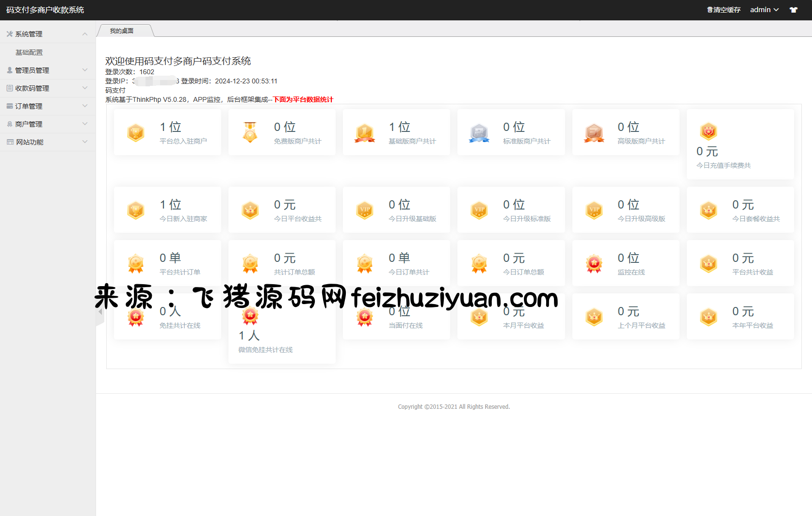Click the silver badge icon for 标准版商户共计
Screen dimensions: 812x516
click(x=479, y=132)
